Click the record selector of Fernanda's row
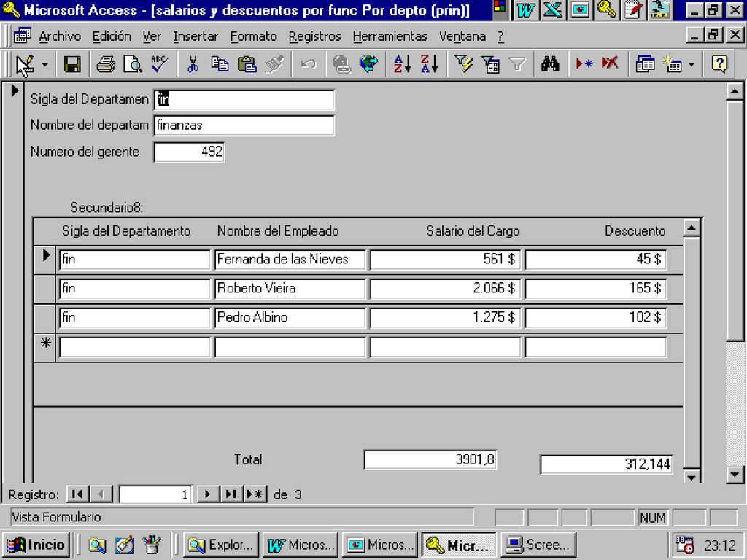The height and width of the screenshot is (560, 747). coord(45,260)
